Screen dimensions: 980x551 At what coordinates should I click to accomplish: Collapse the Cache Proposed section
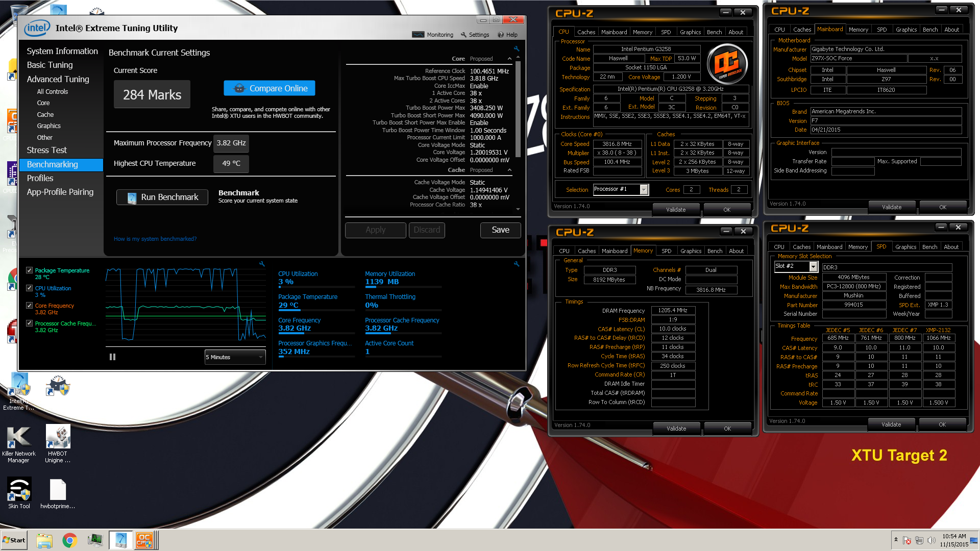point(509,170)
